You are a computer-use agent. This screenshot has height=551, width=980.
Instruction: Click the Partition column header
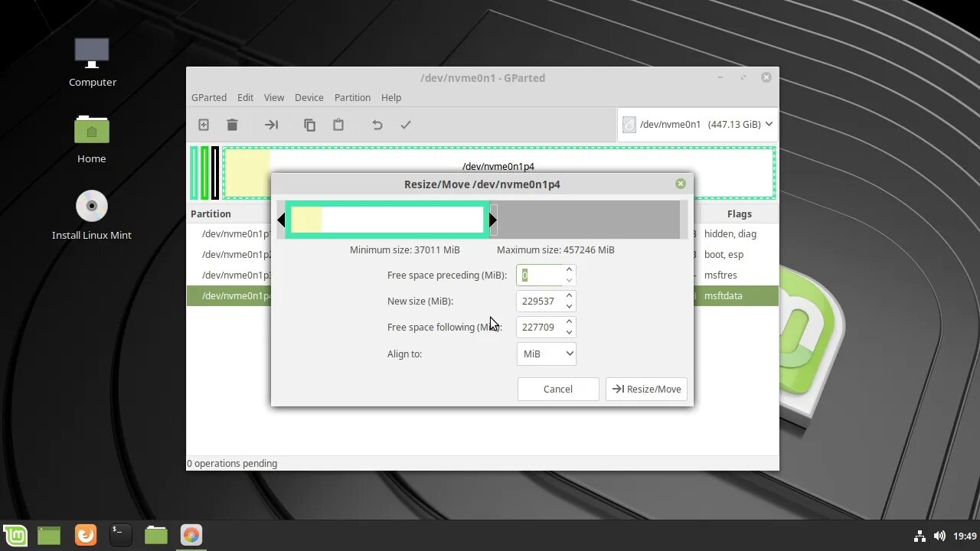pos(211,214)
